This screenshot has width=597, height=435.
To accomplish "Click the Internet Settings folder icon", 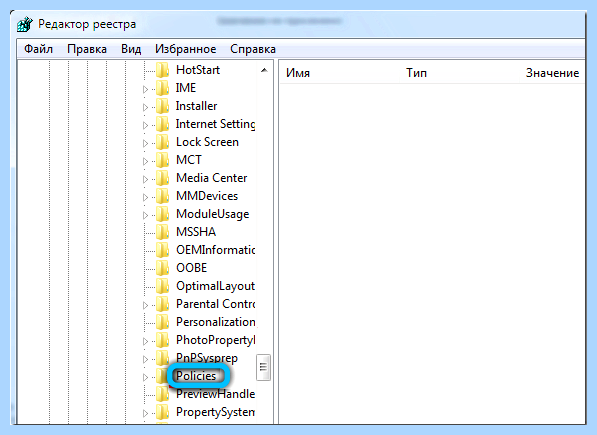I will pyautogui.click(x=163, y=124).
